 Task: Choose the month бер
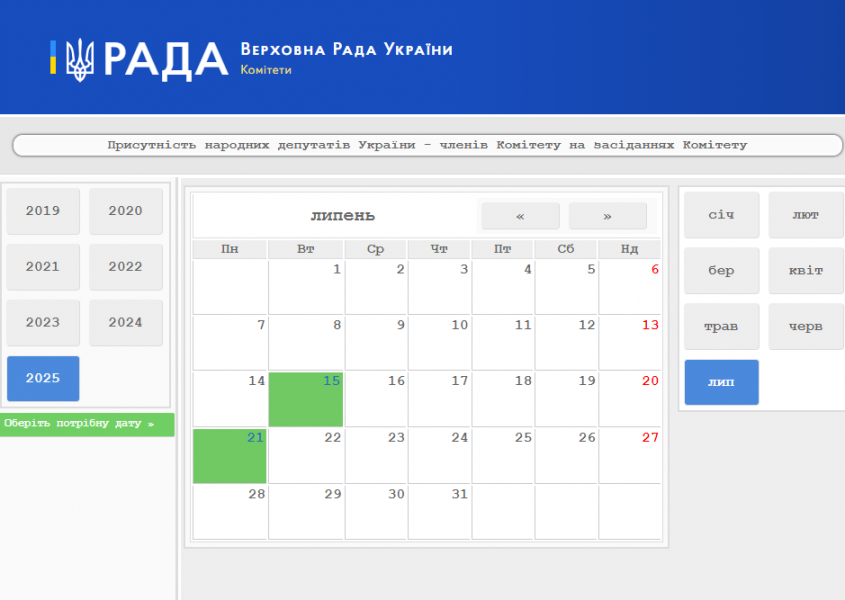tap(722, 271)
